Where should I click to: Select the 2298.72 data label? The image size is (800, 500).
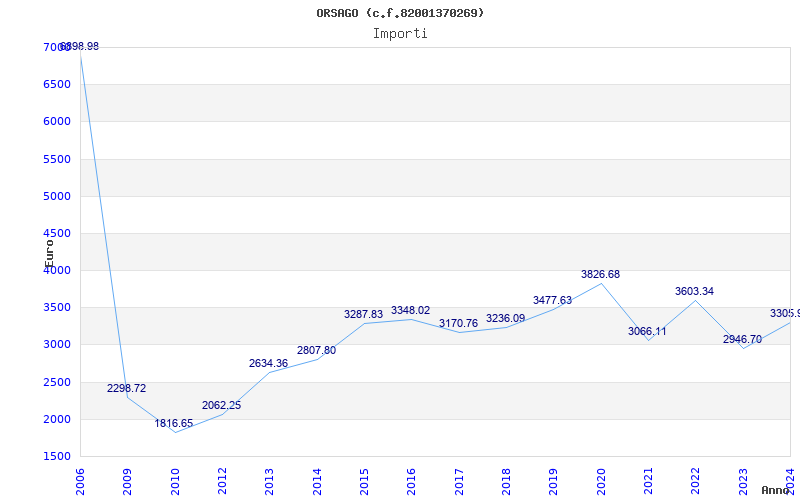coord(127,388)
